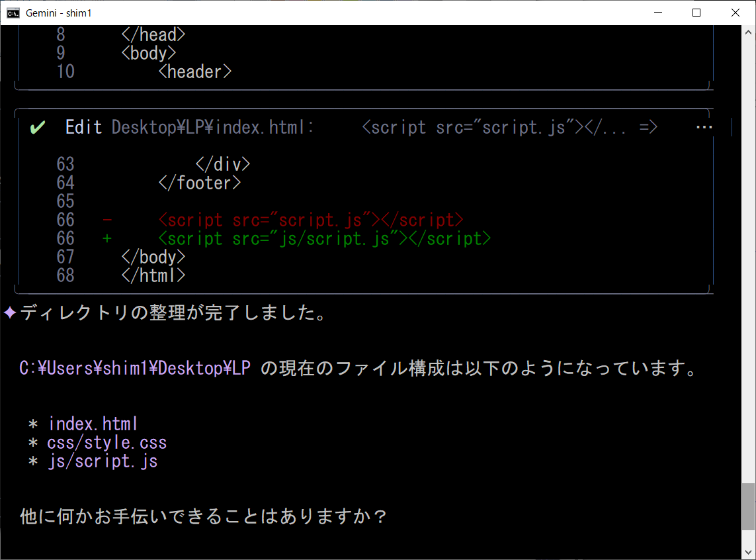This screenshot has width=756, height=560.
Task: Click the text "の現在のファイル構成は以下のようになっています。"
Action: (x=479, y=369)
